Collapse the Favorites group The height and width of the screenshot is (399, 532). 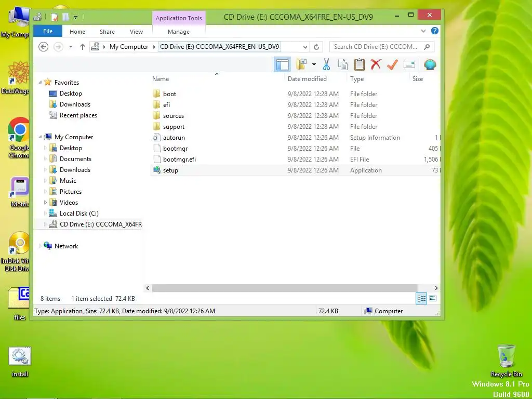[40, 83]
